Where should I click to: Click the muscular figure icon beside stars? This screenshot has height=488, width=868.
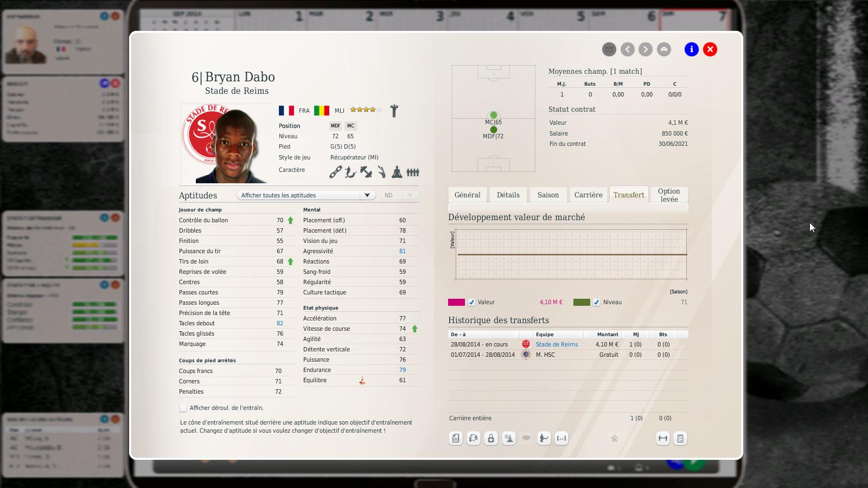[394, 111]
